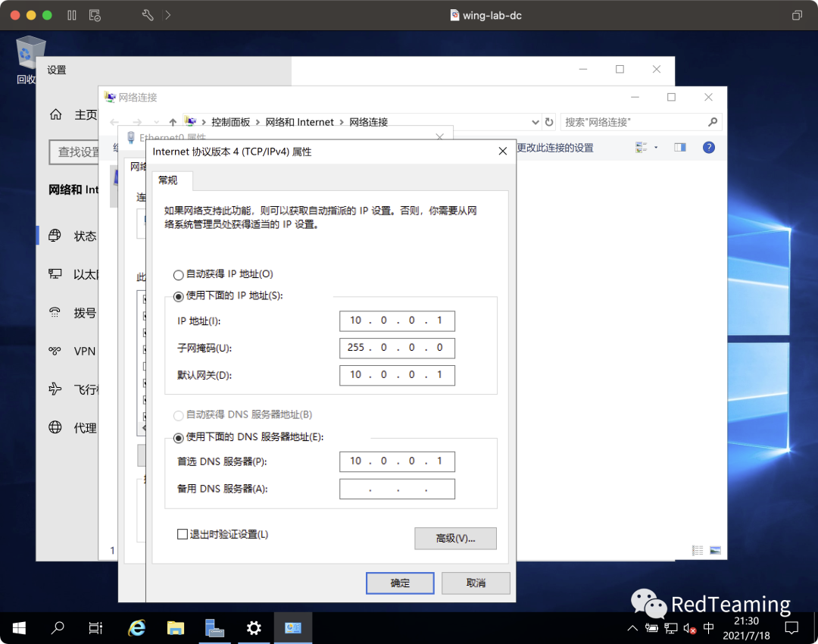The image size is (818, 644).
Task: Show hidden tray icons chevron
Action: (x=632, y=628)
